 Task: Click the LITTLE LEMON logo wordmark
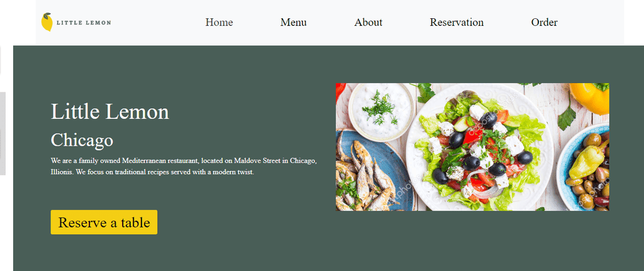pyautogui.click(x=84, y=23)
